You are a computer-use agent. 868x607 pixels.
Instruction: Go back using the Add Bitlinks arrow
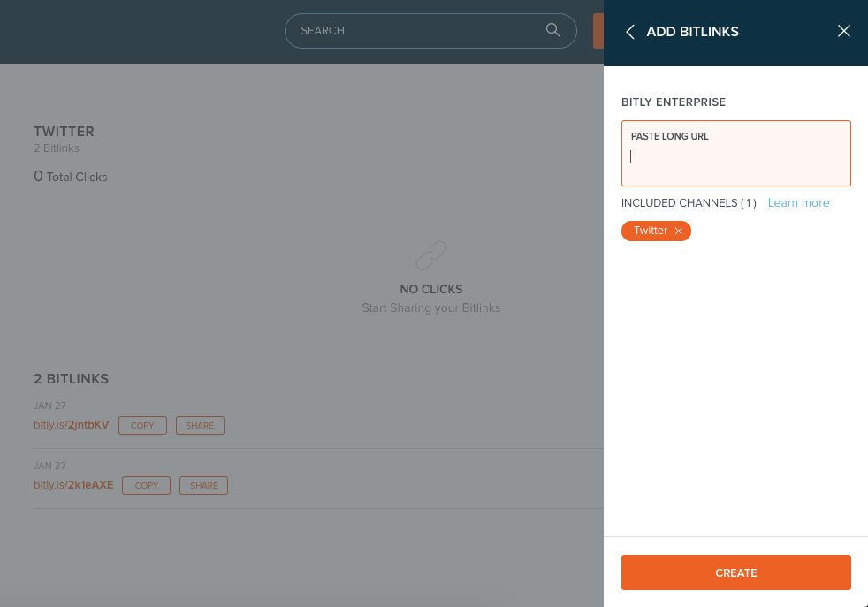tap(630, 32)
